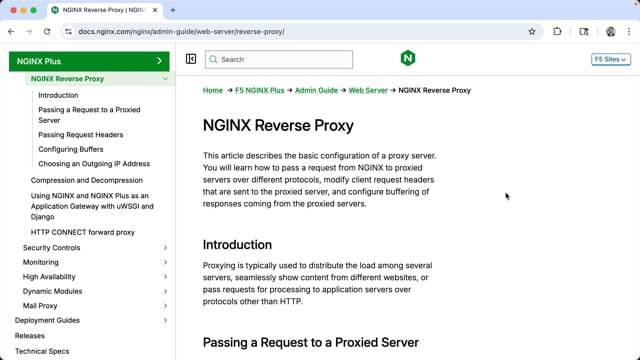Open Releases in the sidebar
The width and height of the screenshot is (640, 360).
click(30, 336)
